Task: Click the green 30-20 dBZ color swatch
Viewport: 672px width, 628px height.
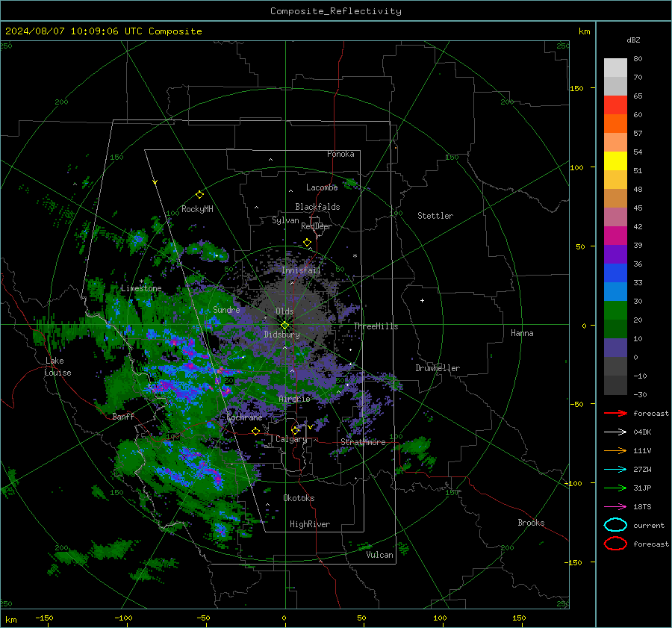Action: tap(615, 311)
